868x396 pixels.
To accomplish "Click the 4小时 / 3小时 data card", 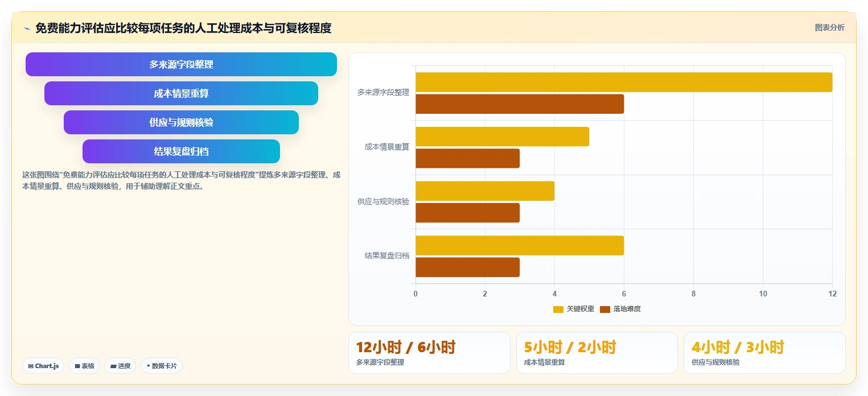I will [x=764, y=353].
